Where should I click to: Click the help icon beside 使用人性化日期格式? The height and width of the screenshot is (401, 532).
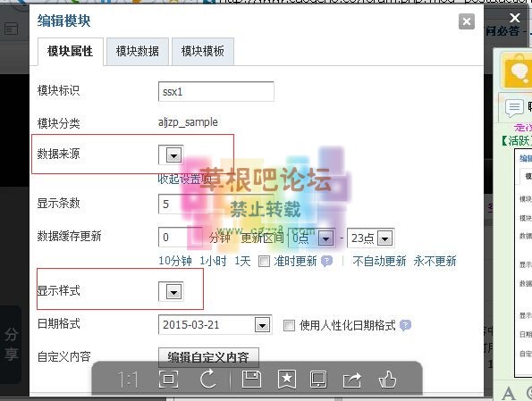405,325
